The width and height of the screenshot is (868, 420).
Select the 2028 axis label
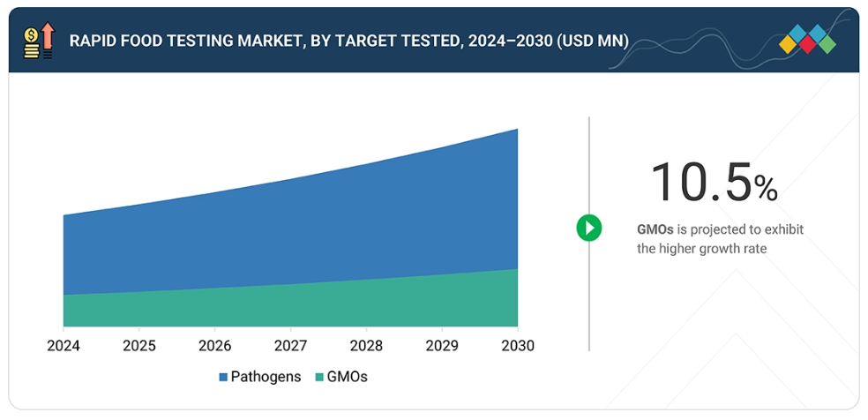[x=366, y=346]
